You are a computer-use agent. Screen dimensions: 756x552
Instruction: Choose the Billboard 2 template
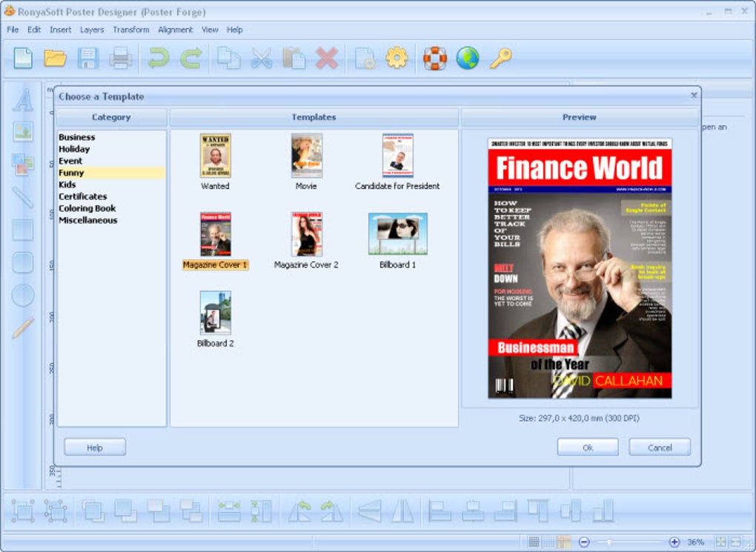[x=215, y=313]
